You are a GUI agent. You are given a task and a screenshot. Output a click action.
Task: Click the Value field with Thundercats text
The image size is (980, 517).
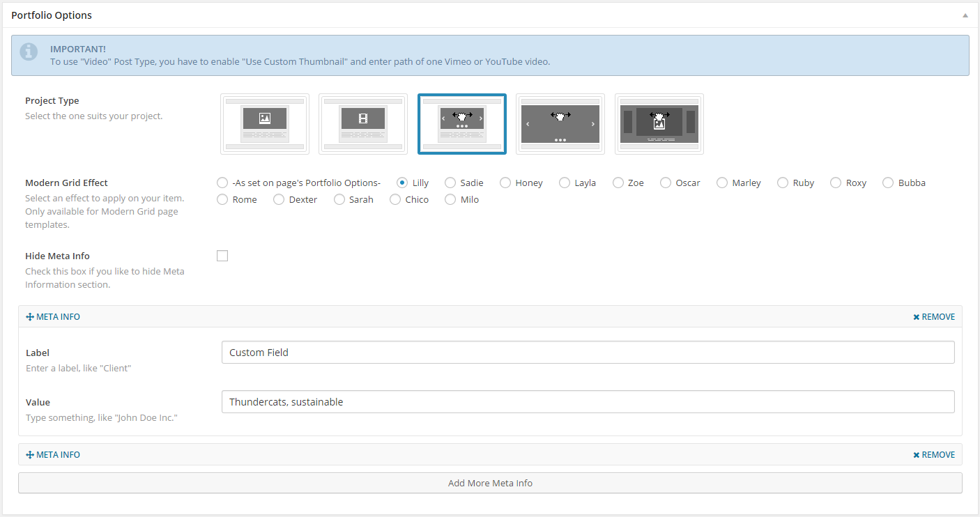click(x=588, y=402)
